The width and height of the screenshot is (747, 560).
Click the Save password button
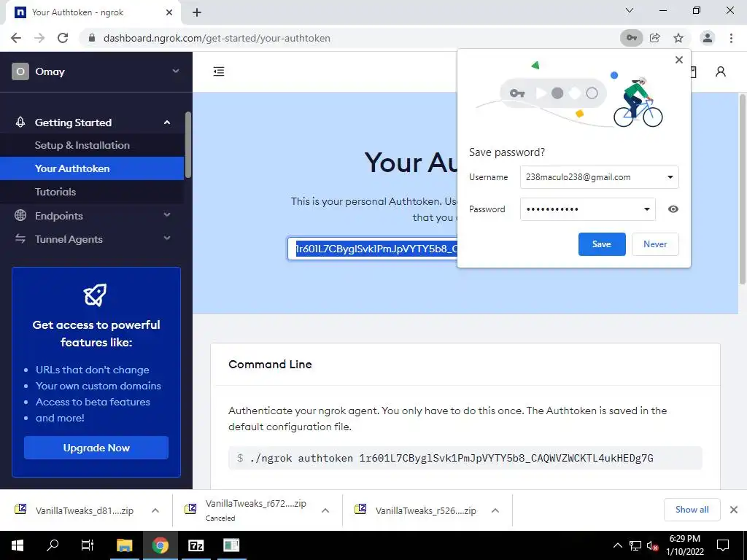(602, 244)
